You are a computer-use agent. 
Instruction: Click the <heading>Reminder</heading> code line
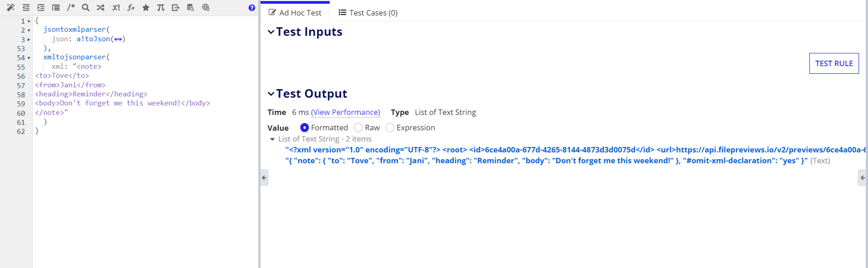click(x=91, y=94)
